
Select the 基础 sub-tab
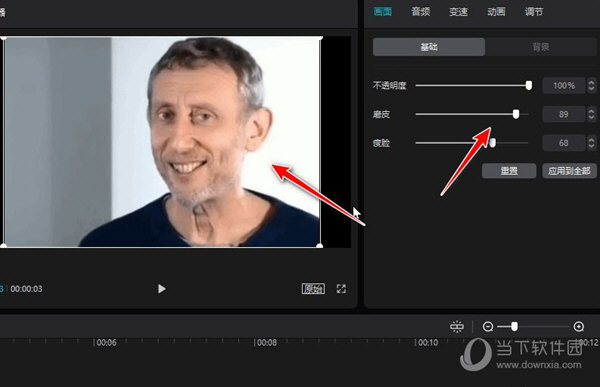click(x=429, y=47)
